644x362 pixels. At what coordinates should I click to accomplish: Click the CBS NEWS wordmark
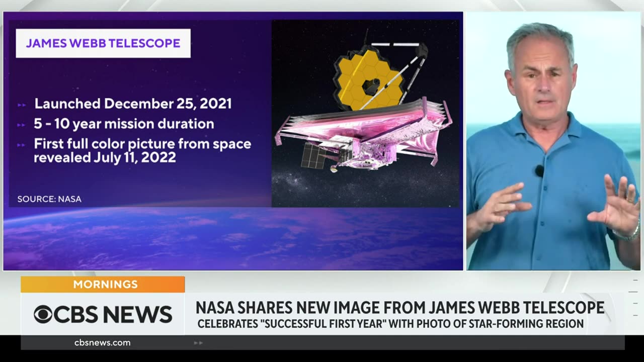113,315
